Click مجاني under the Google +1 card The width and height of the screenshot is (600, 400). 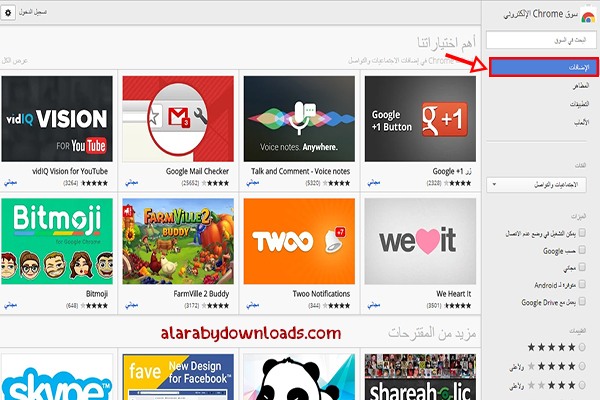point(374,183)
